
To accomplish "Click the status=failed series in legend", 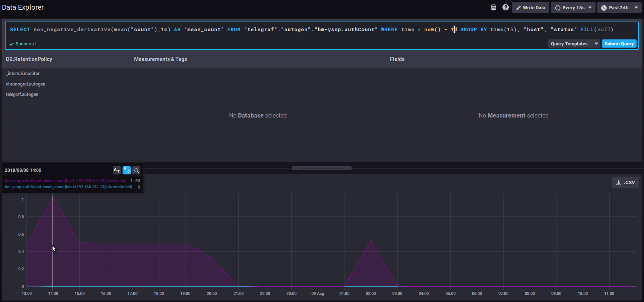I will [x=69, y=187].
